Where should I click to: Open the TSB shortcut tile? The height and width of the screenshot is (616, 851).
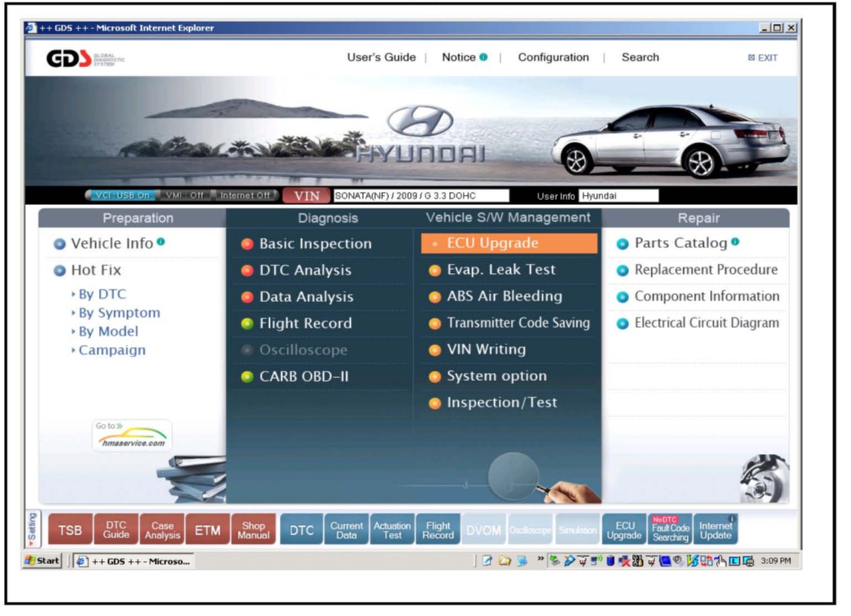[x=70, y=530]
